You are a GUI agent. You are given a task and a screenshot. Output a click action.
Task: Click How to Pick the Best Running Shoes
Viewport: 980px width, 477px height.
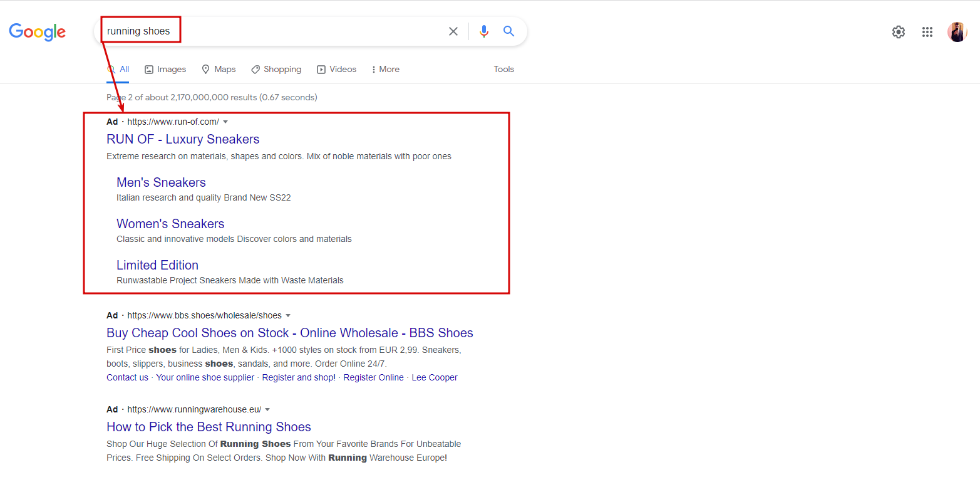[209, 427]
